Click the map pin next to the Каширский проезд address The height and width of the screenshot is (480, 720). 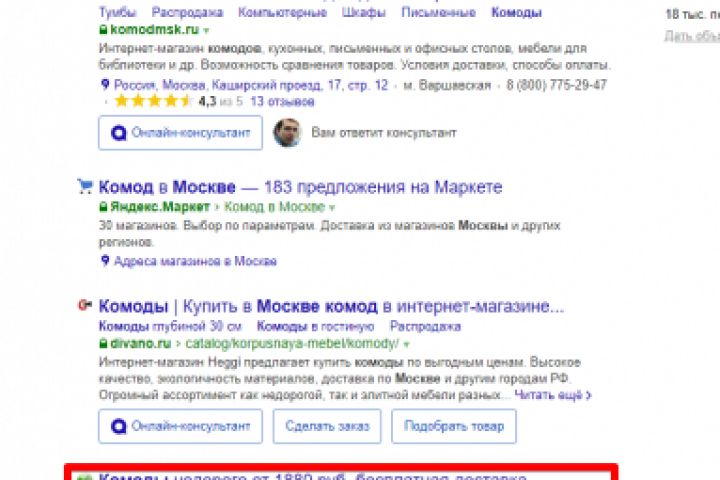(x=105, y=85)
